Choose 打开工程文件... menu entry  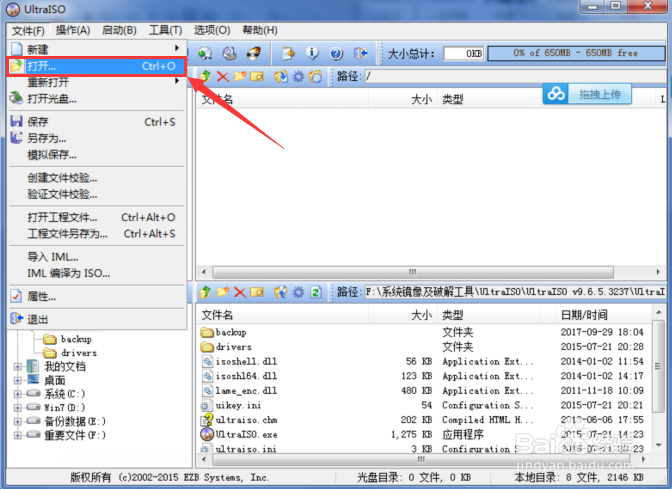pos(97,217)
